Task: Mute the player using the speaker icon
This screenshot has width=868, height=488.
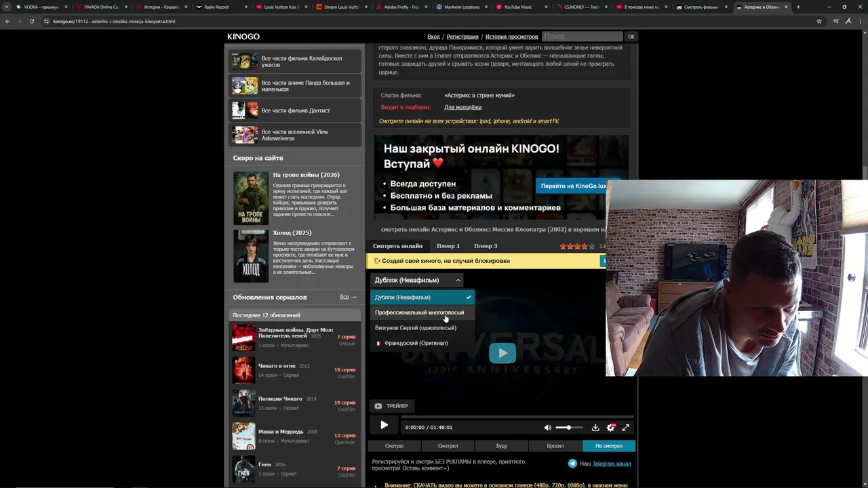Action: pos(548,428)
